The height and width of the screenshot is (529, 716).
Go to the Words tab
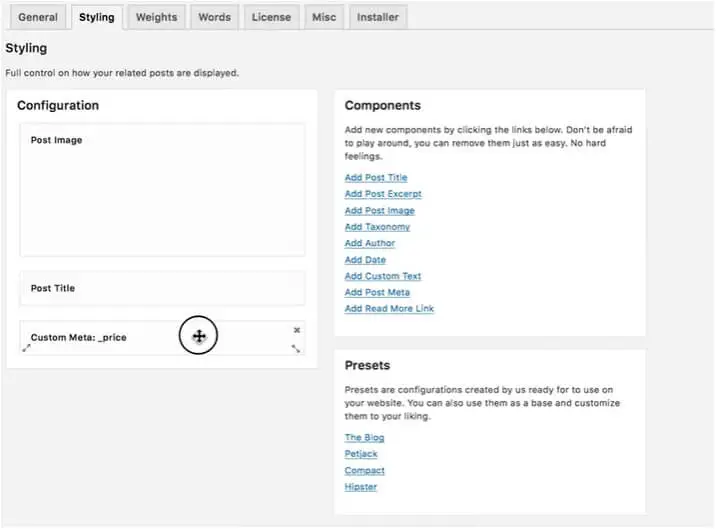(215, 17)
